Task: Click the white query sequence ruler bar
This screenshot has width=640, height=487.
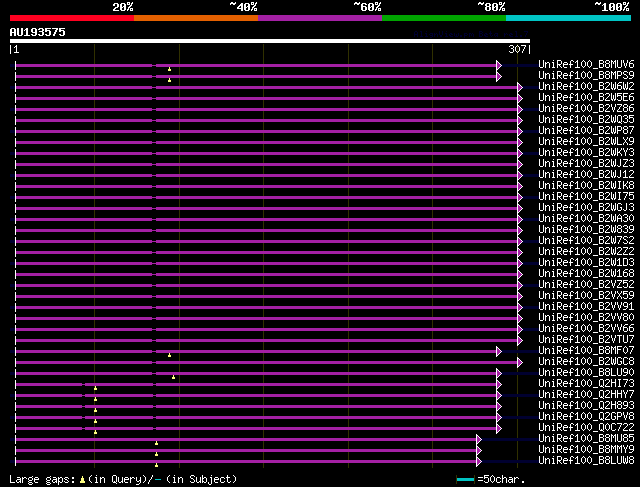Action: click(x=268, y=42)
